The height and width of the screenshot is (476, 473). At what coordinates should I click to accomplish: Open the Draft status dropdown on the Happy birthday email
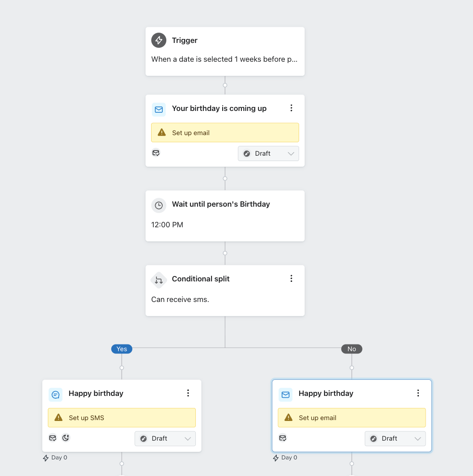(395, 438)
